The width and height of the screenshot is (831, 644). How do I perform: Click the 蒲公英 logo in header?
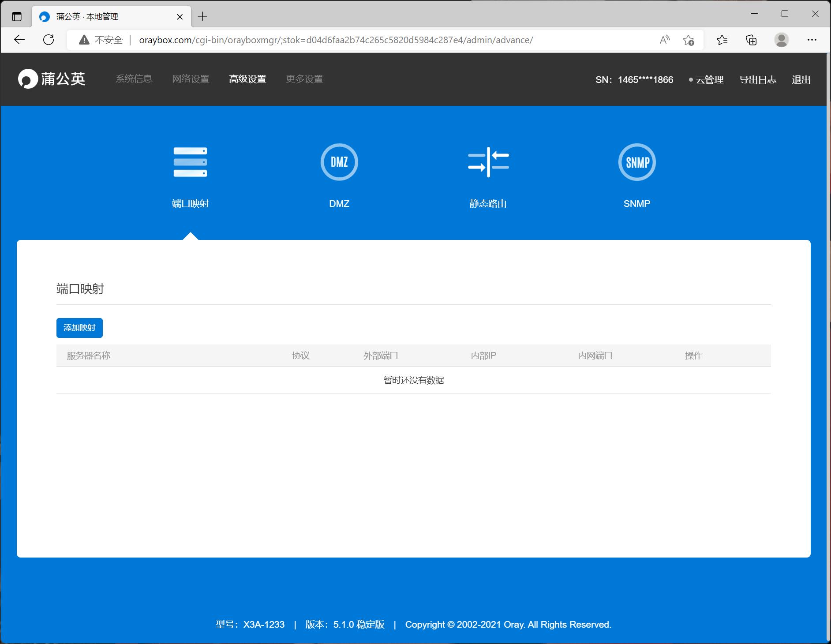coord(52,79)
